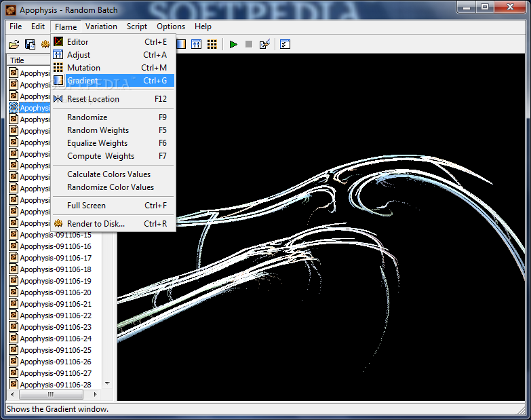Click the save flame toolbar icon
The height and width of the screenshot is (420, 531).
pos(30,44)
